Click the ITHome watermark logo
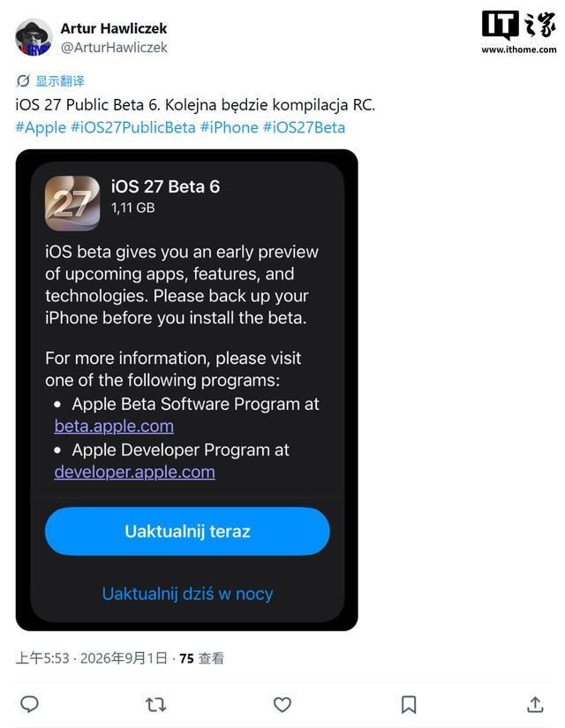Image resolution: width=565 pixels, height=728 pixels. tap(518, 32)
